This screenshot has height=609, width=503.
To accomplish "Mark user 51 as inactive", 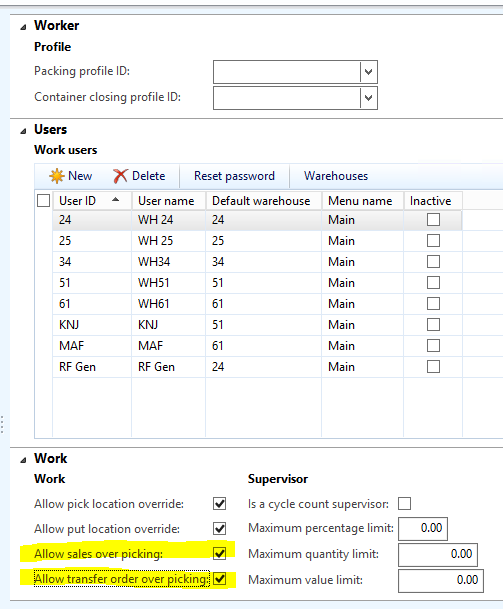I will (433, 282).
